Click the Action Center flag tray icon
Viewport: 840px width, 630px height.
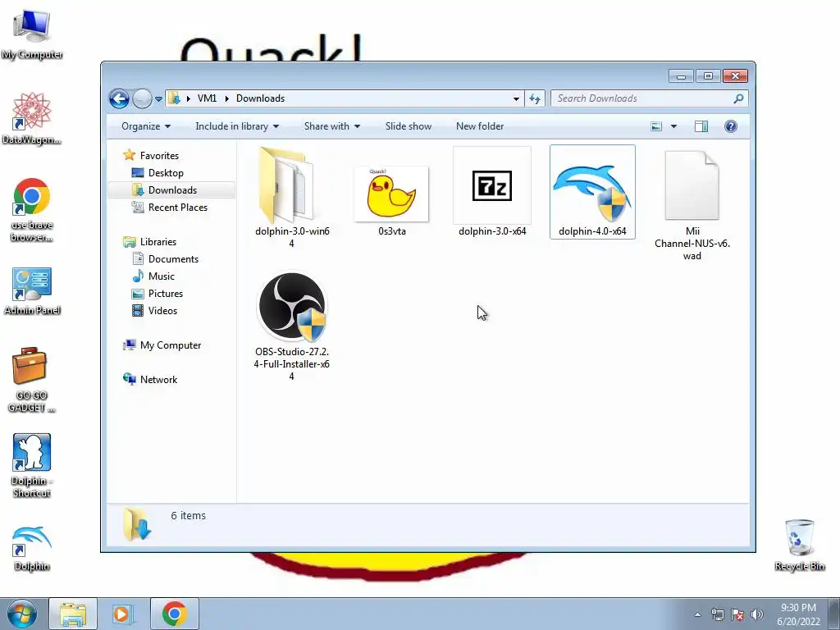pos(737,614)
